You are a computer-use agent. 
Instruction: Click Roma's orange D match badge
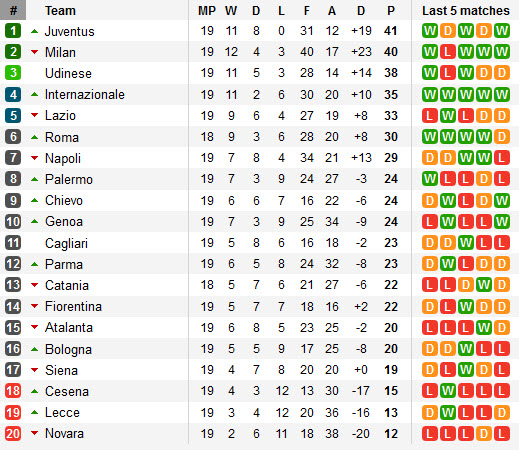click(x=501, y=137)
